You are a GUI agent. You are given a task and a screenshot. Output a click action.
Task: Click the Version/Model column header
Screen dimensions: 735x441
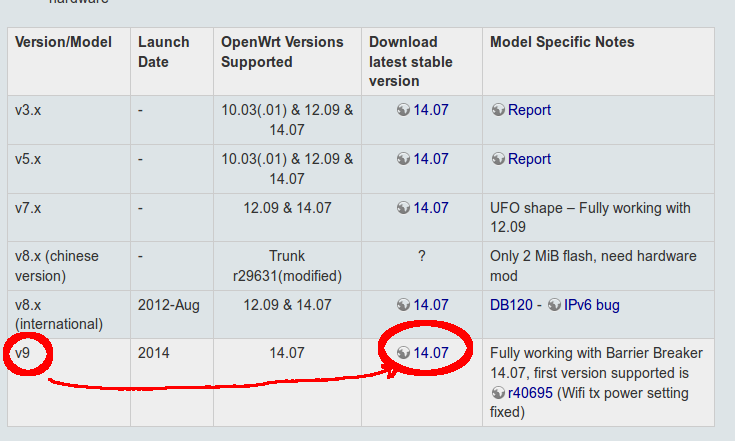tap(60, 42)
